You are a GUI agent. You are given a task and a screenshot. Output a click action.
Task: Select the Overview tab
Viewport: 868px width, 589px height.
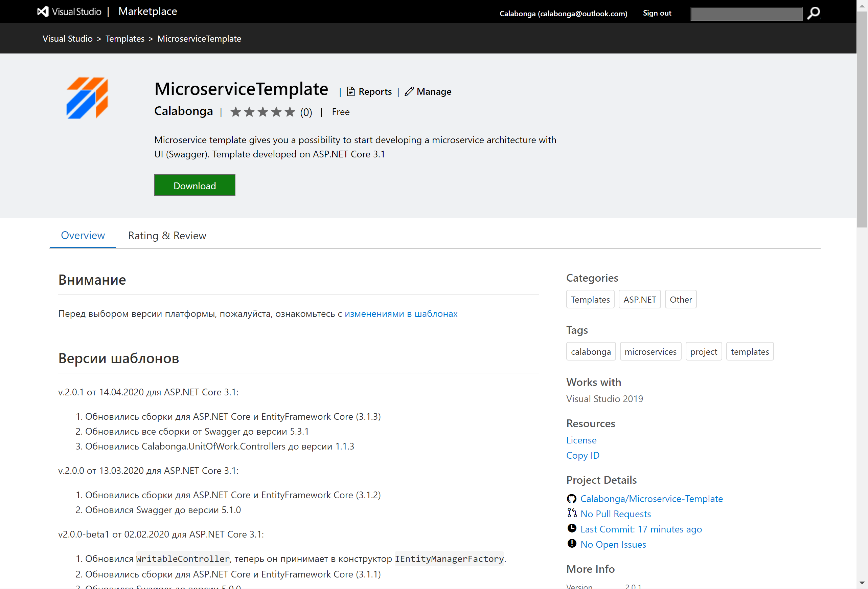click(83, 236)
